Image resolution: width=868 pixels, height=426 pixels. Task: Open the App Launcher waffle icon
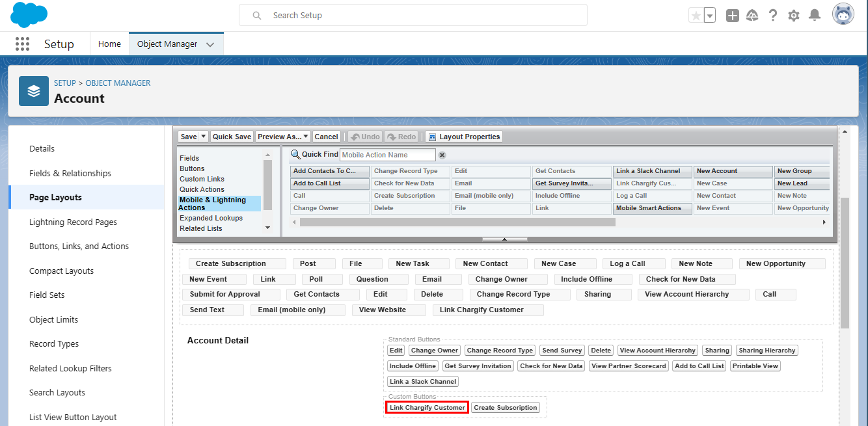[x=22, y=44]
